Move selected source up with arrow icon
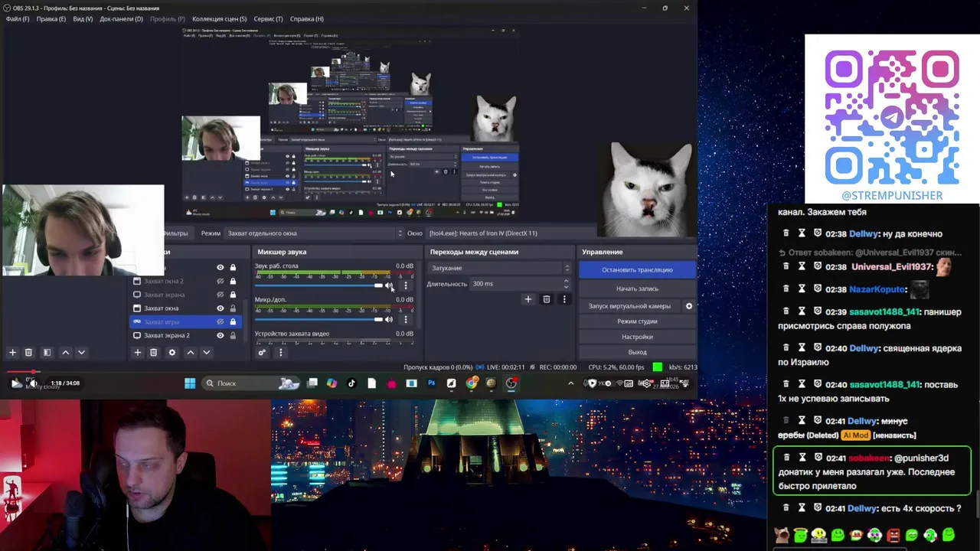This screenshot has height=551, width=980. (x=191, y=352)
